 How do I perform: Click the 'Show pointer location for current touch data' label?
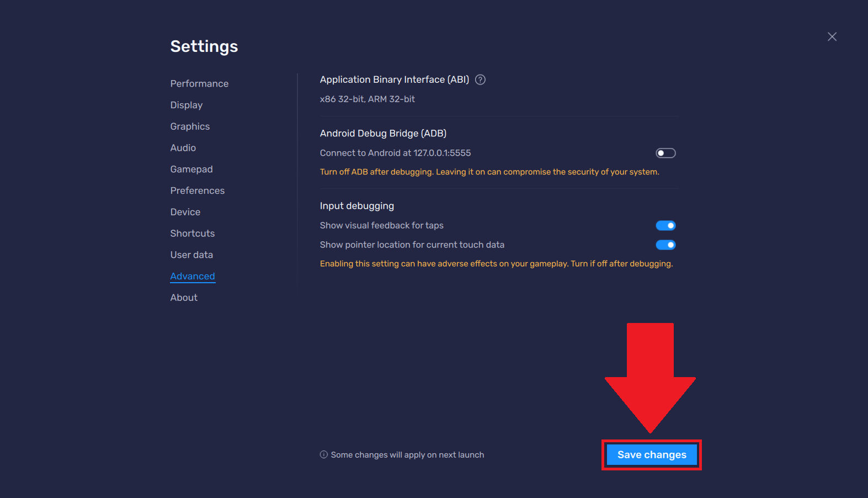pos(412,245)
